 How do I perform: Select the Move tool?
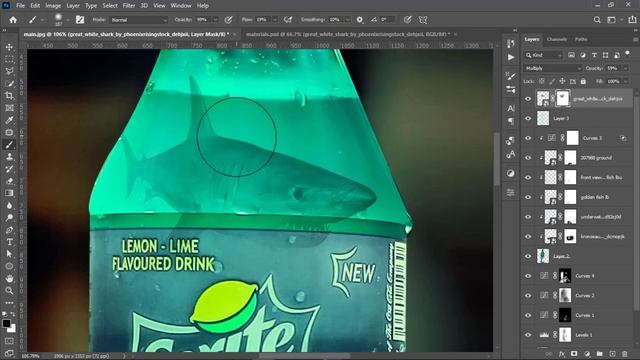click(9, 47)
